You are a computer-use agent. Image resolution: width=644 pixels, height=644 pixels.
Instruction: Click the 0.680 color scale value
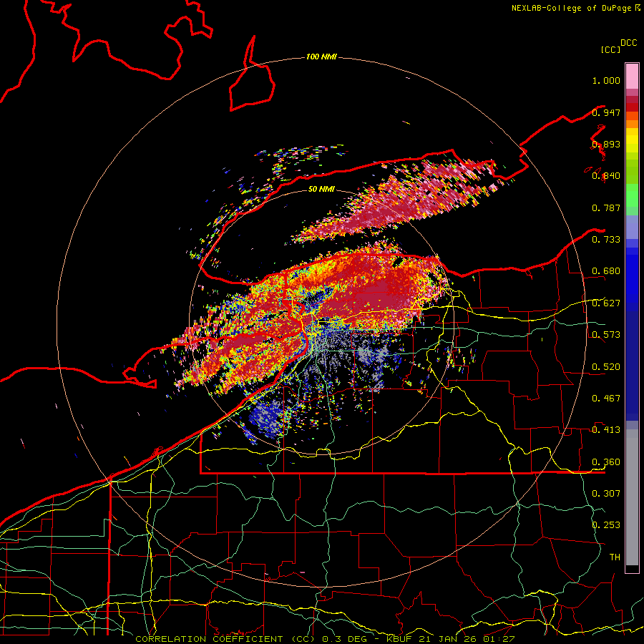click(606, 271)
